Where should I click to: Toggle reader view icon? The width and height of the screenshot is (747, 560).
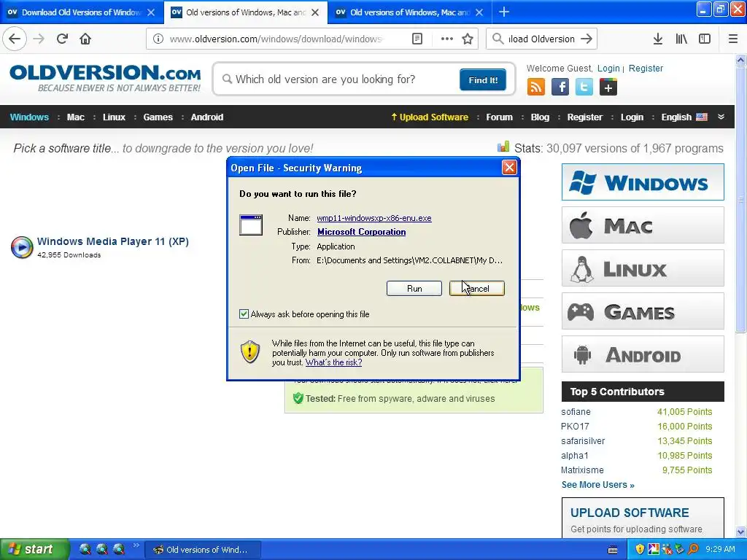417,39
